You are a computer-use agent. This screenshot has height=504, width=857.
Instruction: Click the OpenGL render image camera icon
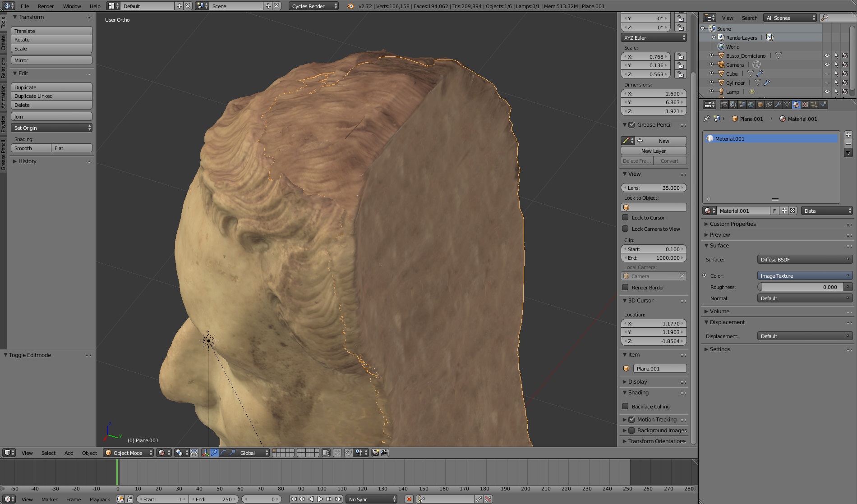[375, 453]
